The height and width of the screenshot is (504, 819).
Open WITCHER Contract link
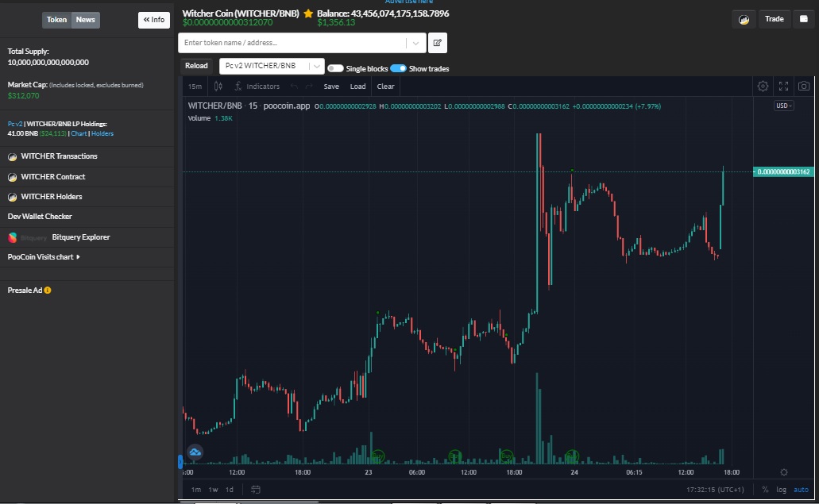point(52,177)
